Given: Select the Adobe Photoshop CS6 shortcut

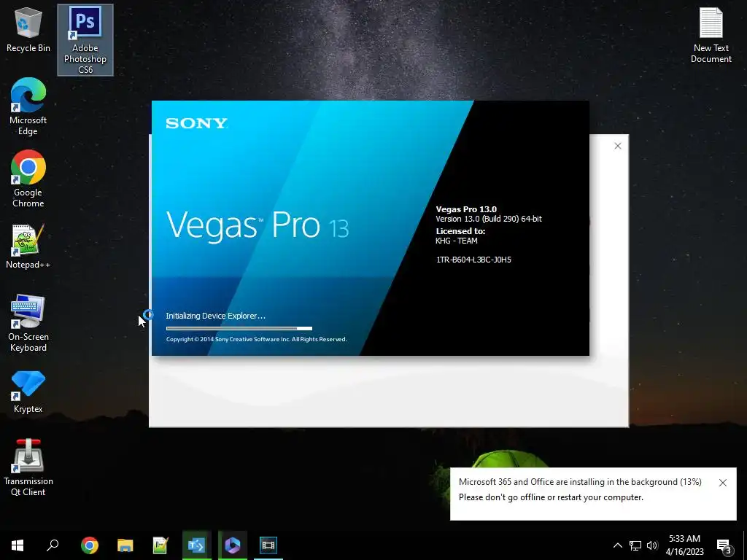Looking at the screenshot, I should click(x=85, y=40).
